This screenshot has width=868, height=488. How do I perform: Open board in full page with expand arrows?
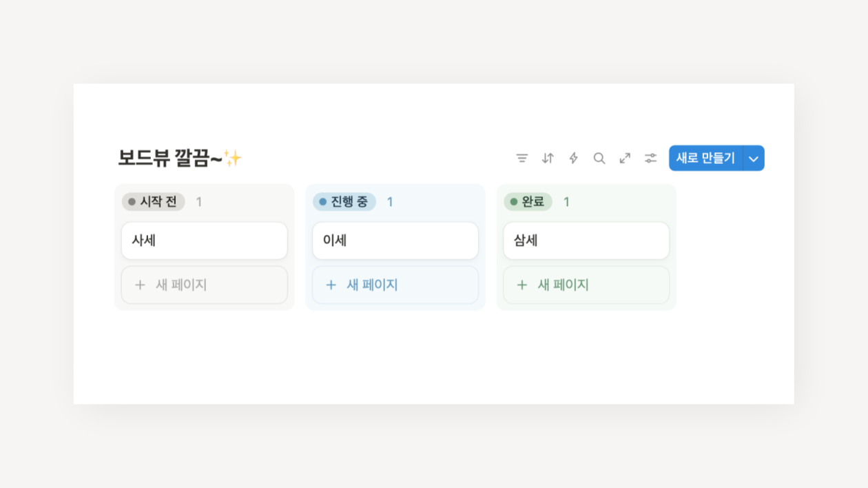tap(625, 158)
